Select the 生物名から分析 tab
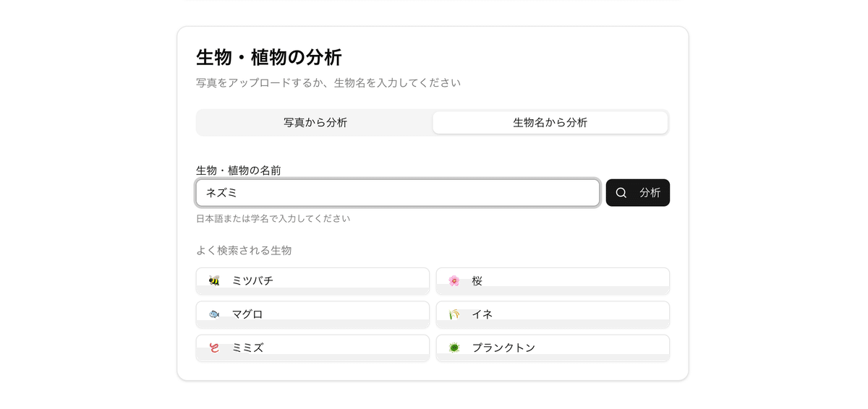Image resolution: width=868 pixels, height=409 pixels. 550,123
